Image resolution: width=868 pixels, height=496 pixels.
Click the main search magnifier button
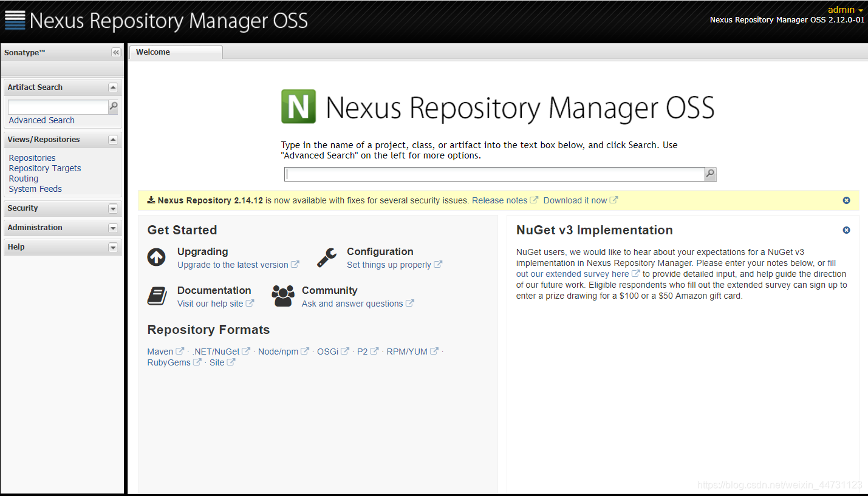click(710, 174)
